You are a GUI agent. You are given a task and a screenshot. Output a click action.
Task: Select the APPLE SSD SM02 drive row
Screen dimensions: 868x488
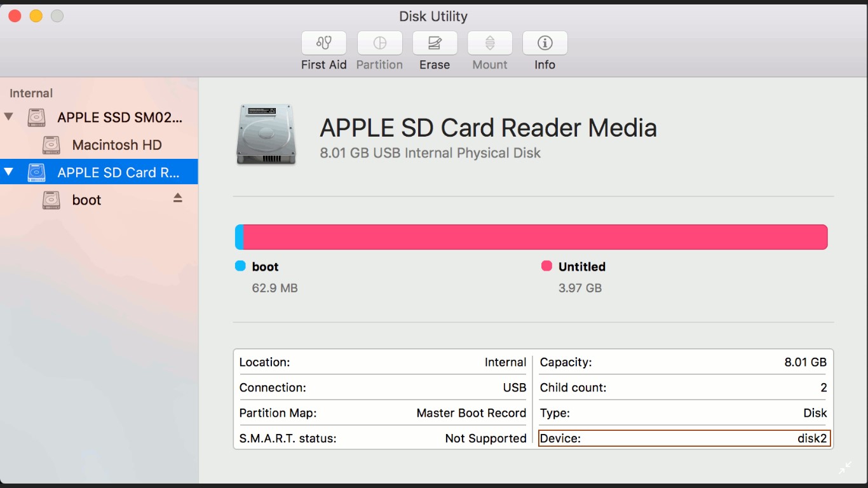[99, 118]
